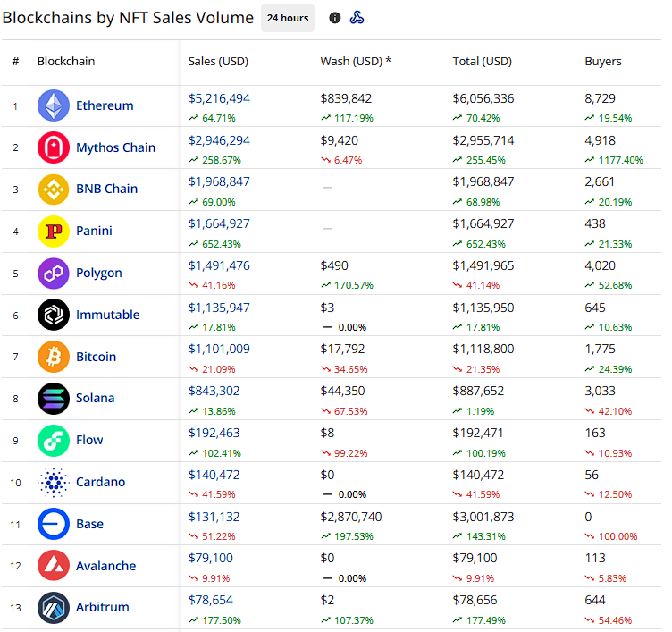Click the webhook icon in the header
Screen dimensions: 672x632
[357, 18]
